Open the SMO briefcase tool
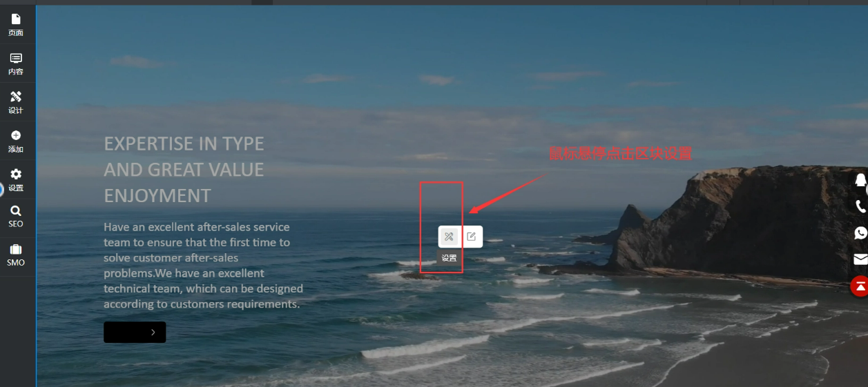Image resolution: width=868 pixels, height=387 pixels. coord(16,255)
